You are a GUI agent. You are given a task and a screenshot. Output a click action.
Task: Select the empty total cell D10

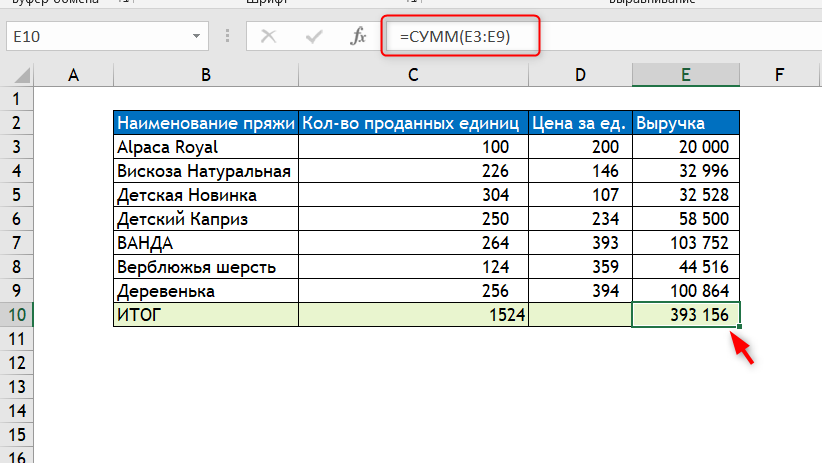pyautogui.click(x=580, y=315)
